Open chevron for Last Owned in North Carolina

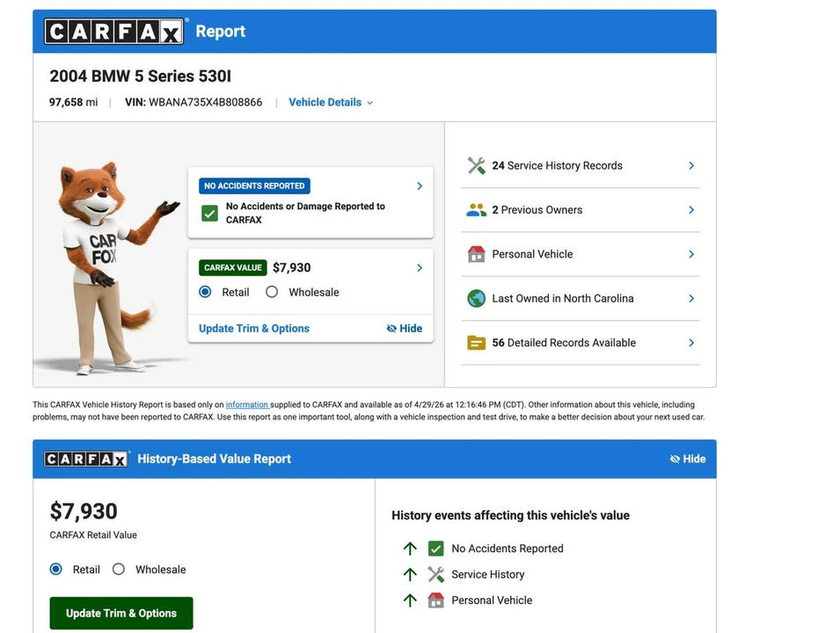pyautogui.click(x=691, y=298)
